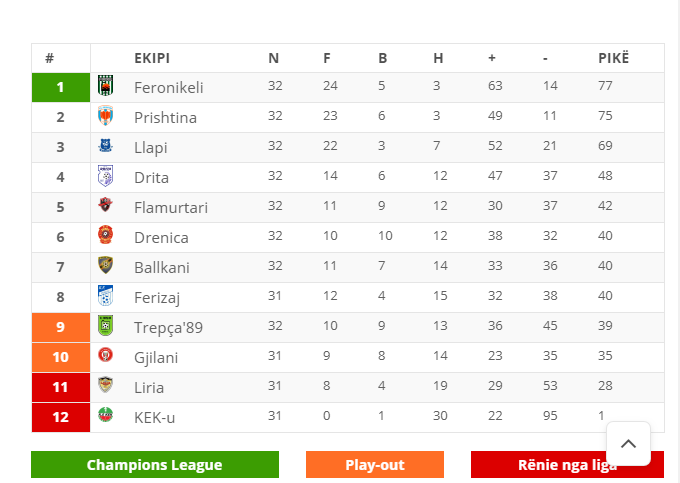Click the green Champions League legend
This screenshot has height=483, width=680.
tap(155, 465)
